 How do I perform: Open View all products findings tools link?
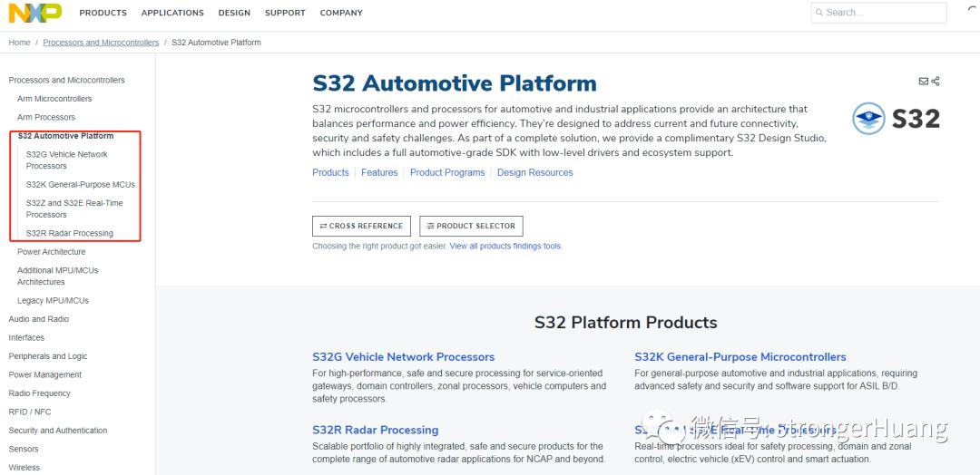[505, 246]
